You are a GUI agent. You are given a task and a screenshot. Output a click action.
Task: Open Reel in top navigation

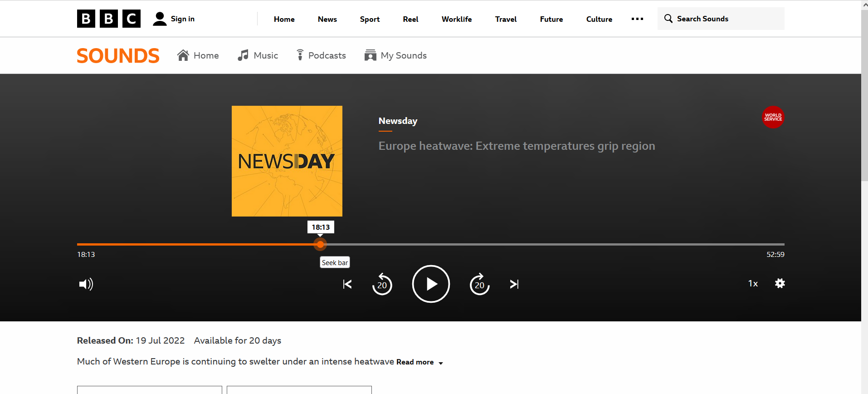pos(411,19)
